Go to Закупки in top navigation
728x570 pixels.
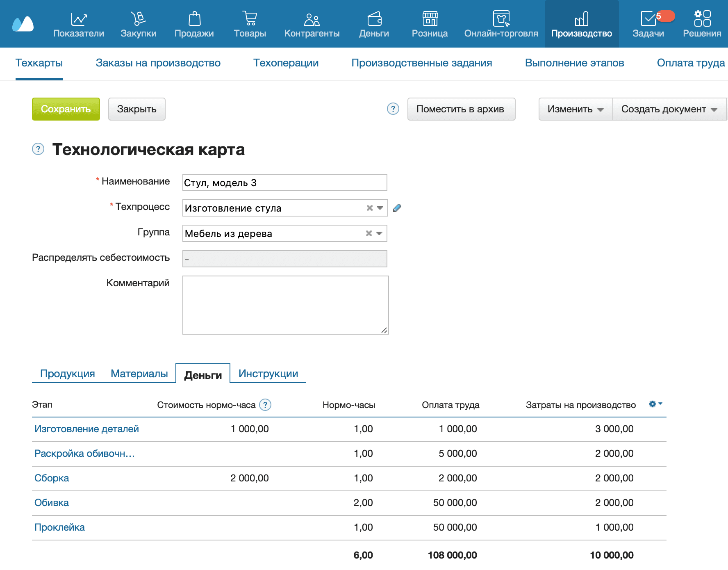tap(138, 24)
